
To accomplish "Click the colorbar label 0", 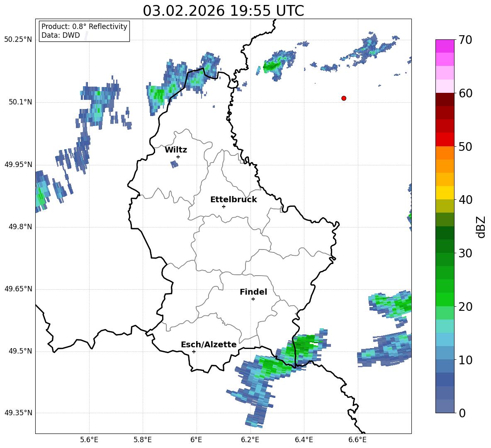I will click(462, 413).
